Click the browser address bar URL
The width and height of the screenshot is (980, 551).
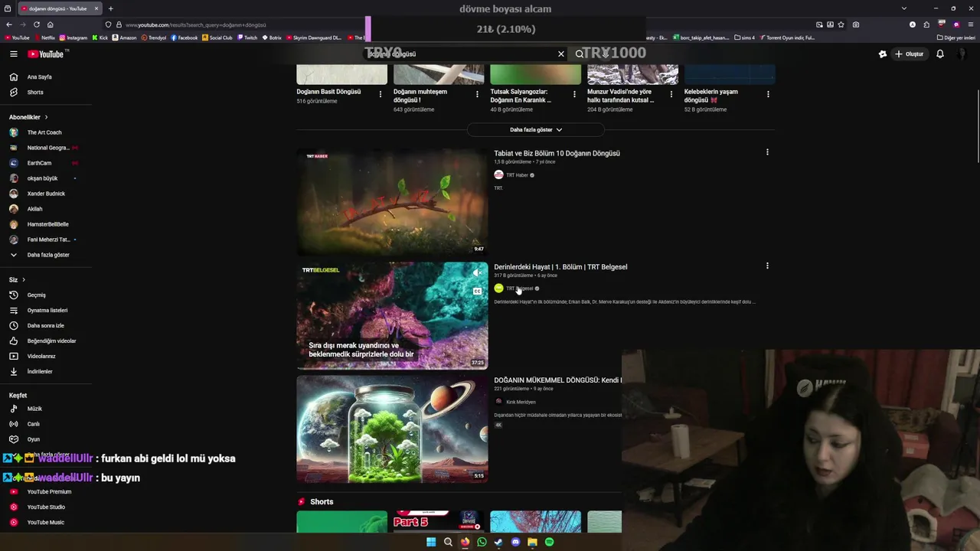[195, 24]
